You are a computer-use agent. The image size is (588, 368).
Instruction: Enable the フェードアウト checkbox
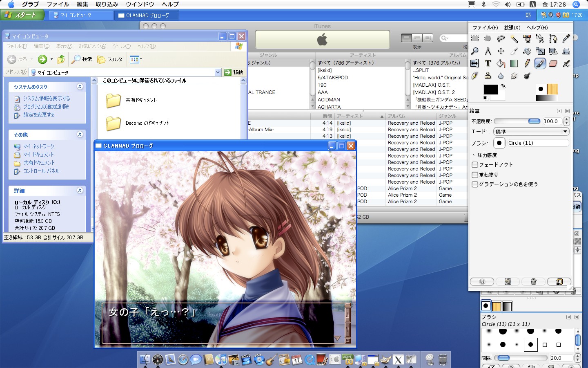point(475,165)
